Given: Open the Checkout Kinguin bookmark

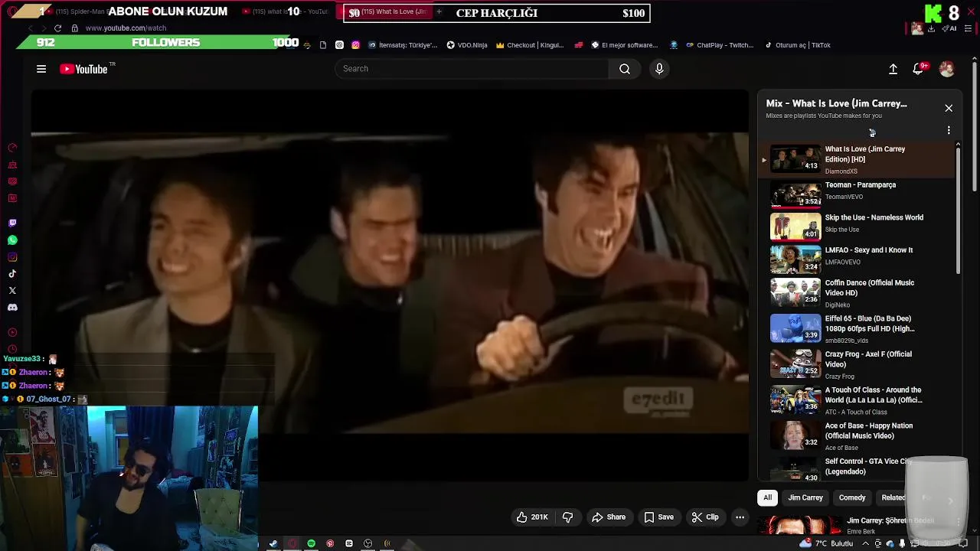Looking at the screenshot, I should tap(530, 45).
